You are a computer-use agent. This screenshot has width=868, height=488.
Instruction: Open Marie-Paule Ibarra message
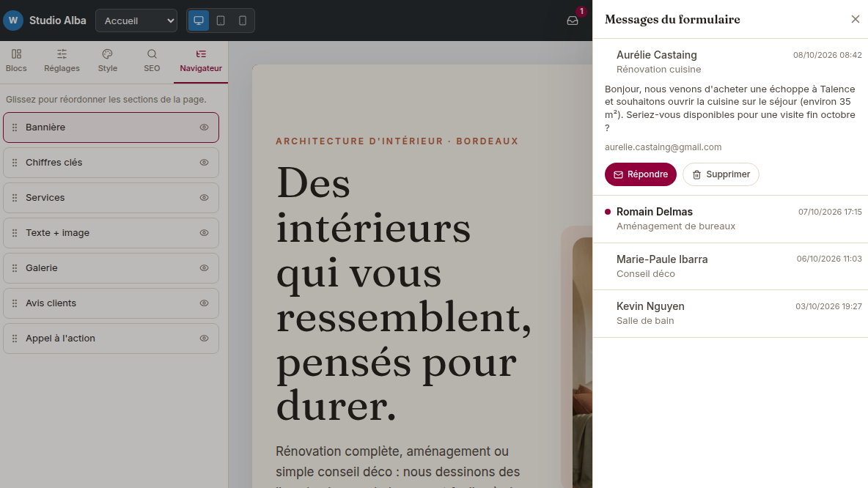(x=730, y=266)
